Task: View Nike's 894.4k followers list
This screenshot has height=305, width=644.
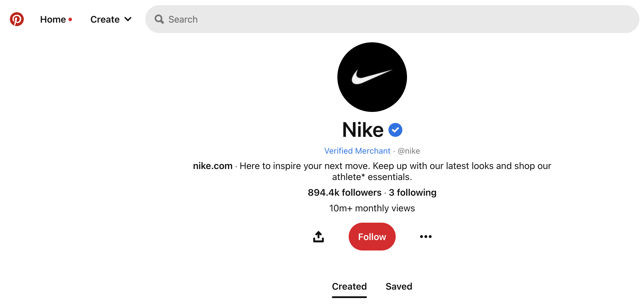Action: coord(345,192)
